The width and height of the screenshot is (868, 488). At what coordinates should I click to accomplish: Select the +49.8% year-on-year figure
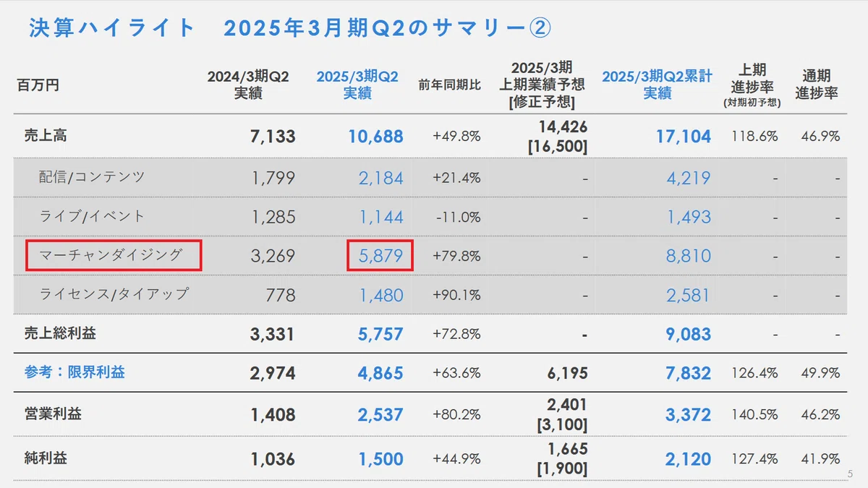456,136
